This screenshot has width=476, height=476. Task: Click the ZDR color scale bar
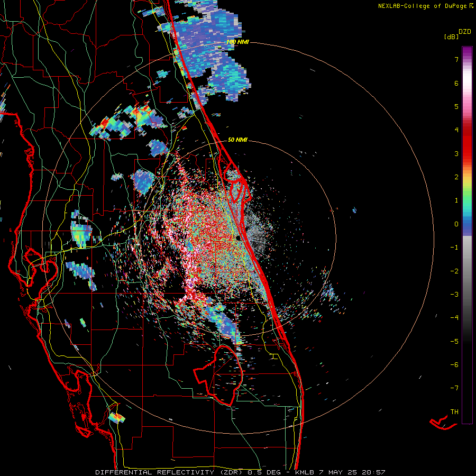tap(467, 235)
